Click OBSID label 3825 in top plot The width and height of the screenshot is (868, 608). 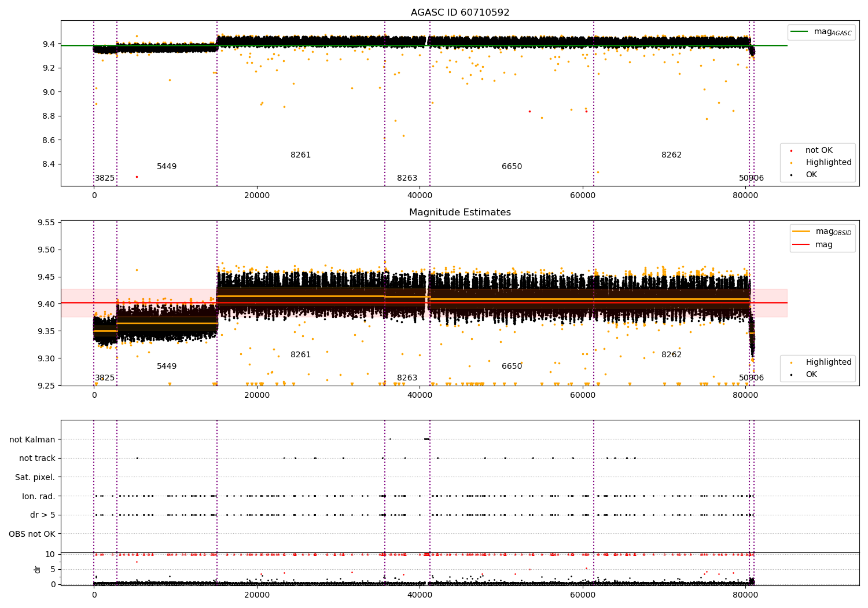coord(105,178)
